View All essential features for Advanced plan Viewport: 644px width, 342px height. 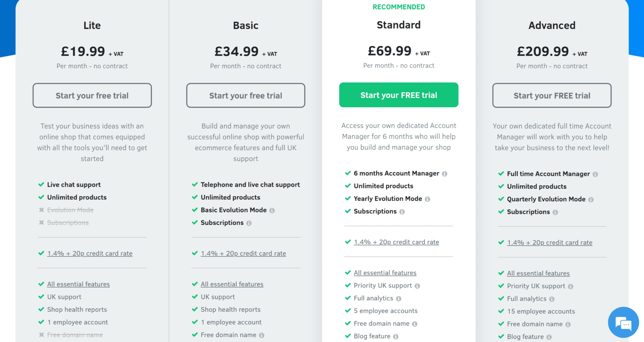pyautogui.click(x=538, y=273)
